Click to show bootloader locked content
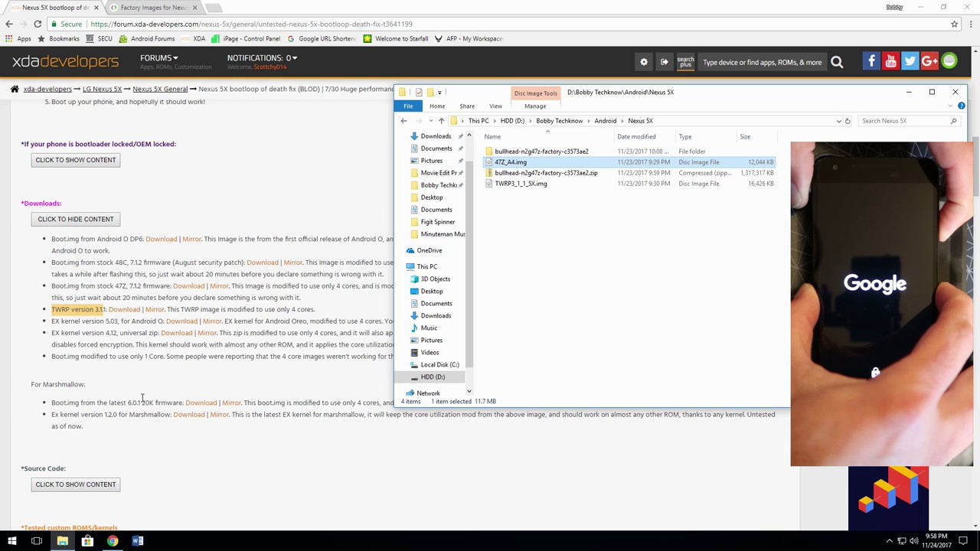980x551 pixels. point(75,160)
